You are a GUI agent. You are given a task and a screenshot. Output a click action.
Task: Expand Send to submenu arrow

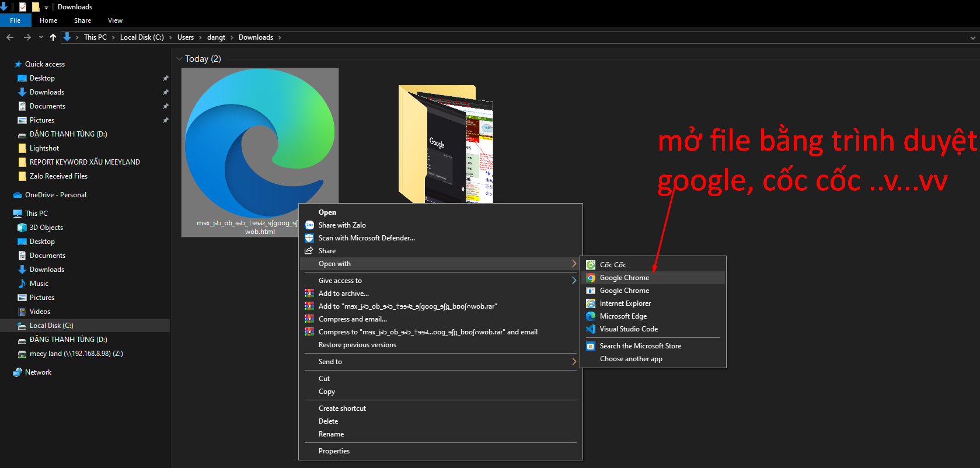pyautogui.click(x=574, y=362)
